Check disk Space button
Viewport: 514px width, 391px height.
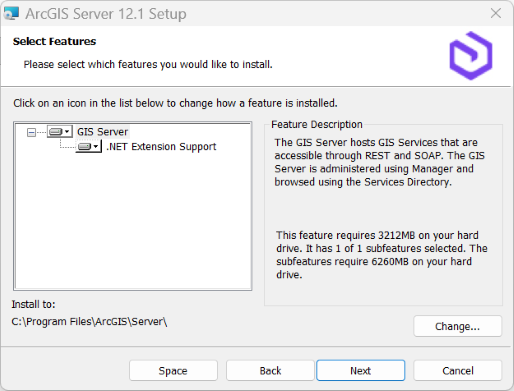coord(173,371)
